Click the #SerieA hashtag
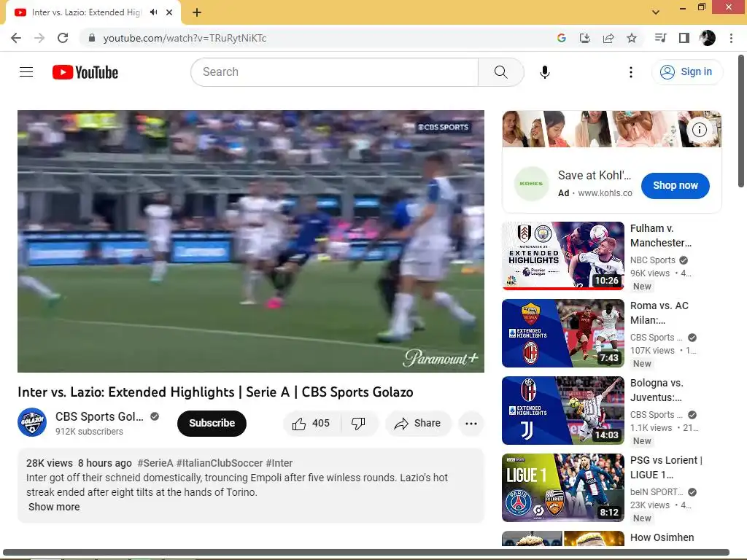747x560 pixels. (x=155, y=463)
